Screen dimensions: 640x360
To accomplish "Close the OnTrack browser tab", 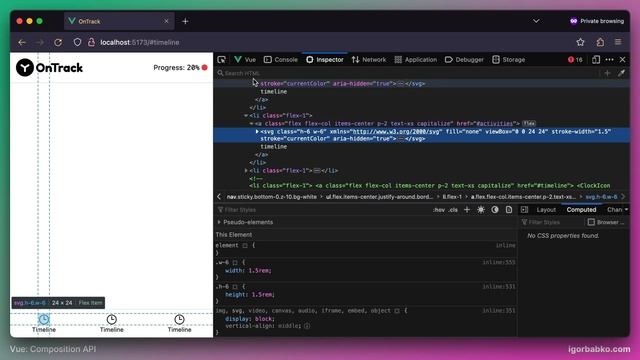I will tap(166, 21).
